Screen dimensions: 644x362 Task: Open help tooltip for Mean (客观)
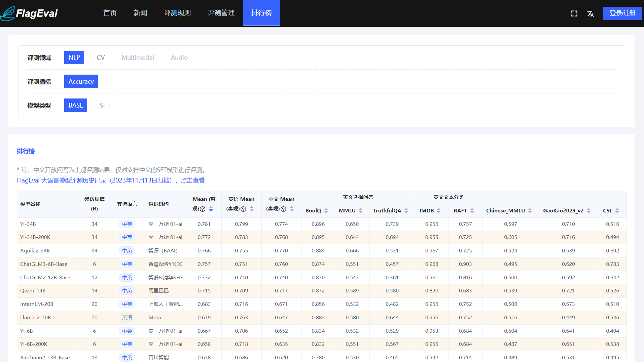[x=203, y=209]
